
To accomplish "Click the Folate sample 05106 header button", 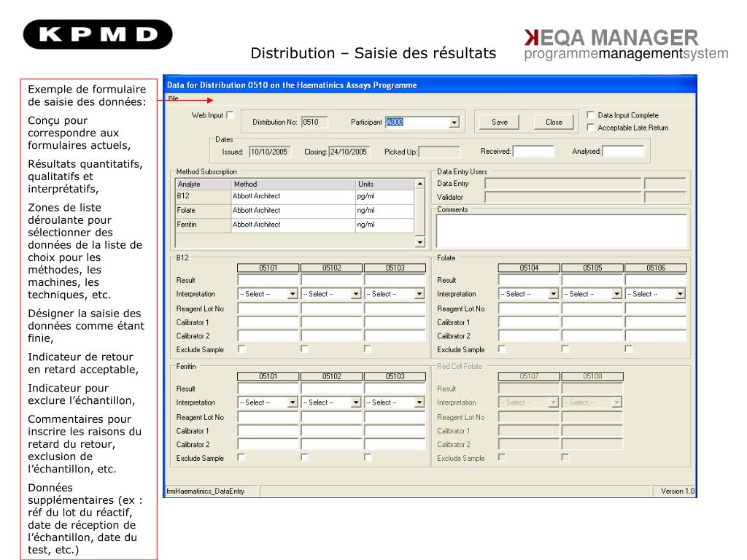I will pos(656,268).
